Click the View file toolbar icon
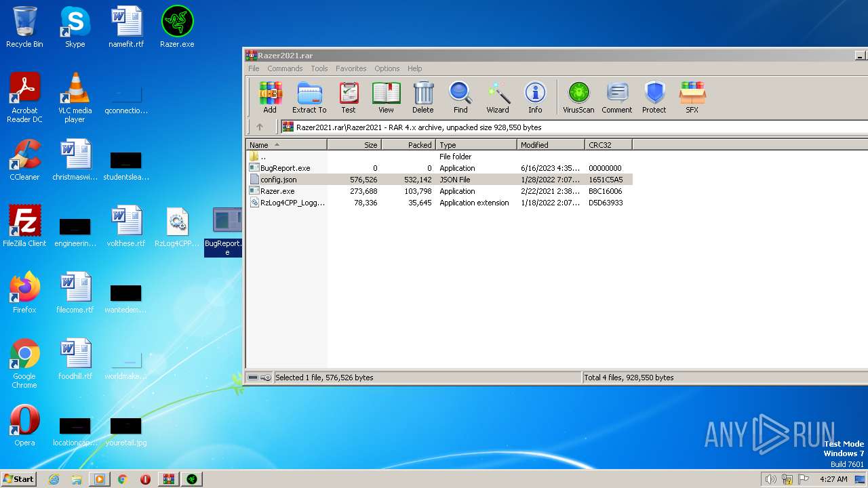Screen dimensions: 868x488 pos(386,97)
